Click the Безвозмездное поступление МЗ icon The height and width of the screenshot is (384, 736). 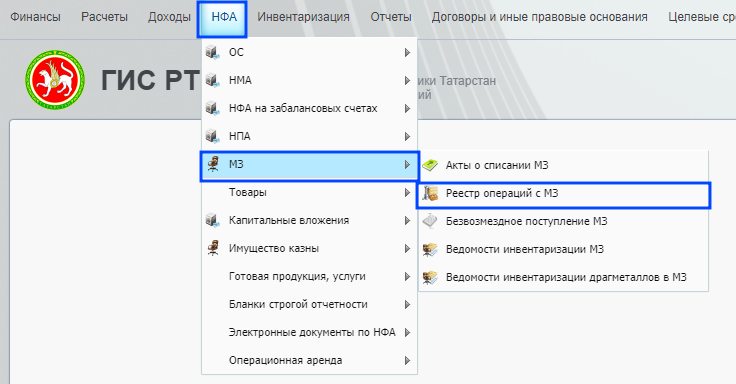pyautogui.click(x=430, y=221)
